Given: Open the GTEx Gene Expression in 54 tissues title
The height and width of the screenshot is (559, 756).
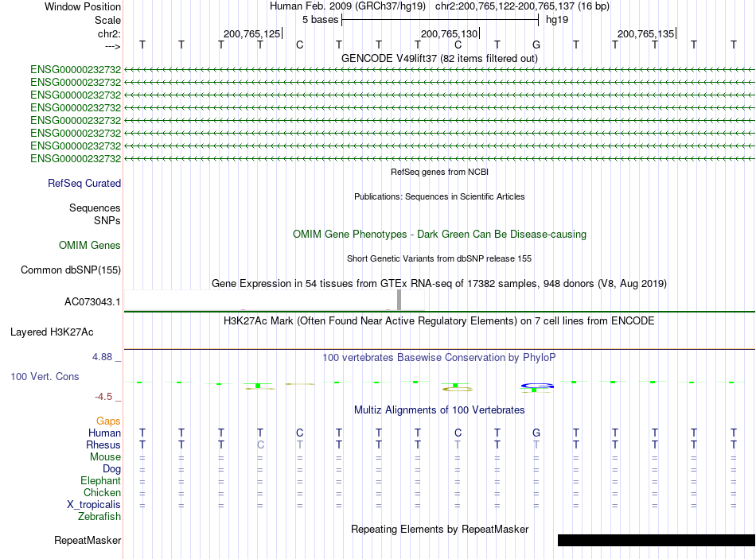Looking at the screenshot, I should [439, 283].
